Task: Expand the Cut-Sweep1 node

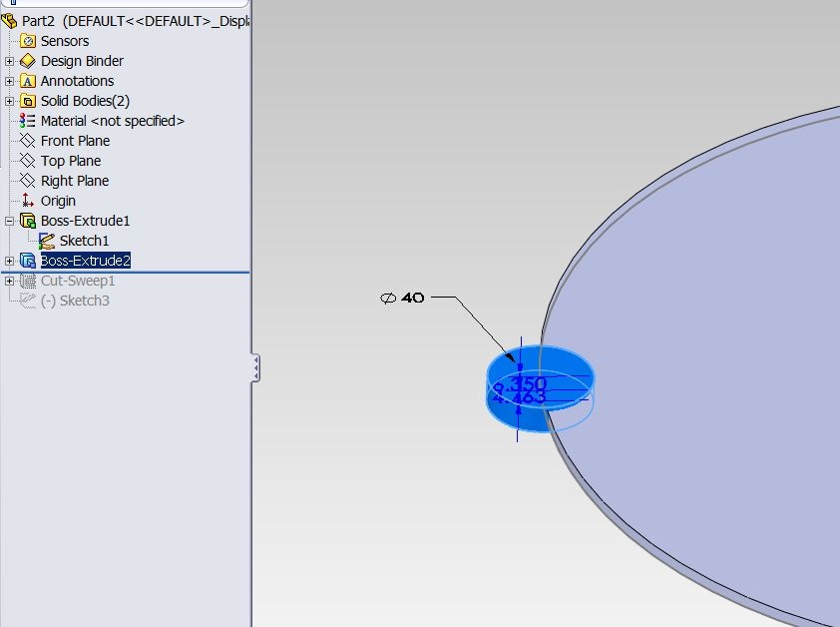Action: pos(9,281)
